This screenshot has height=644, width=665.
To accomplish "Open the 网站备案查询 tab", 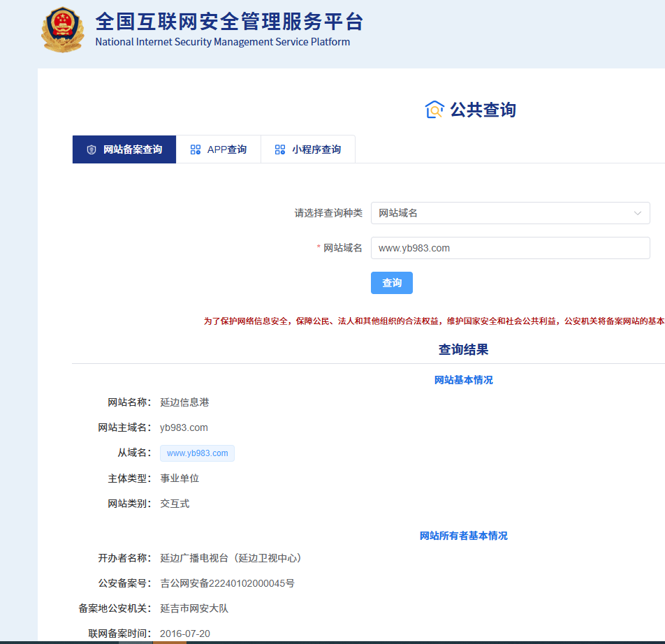I will pyautogui.click(x=124, y=149).
